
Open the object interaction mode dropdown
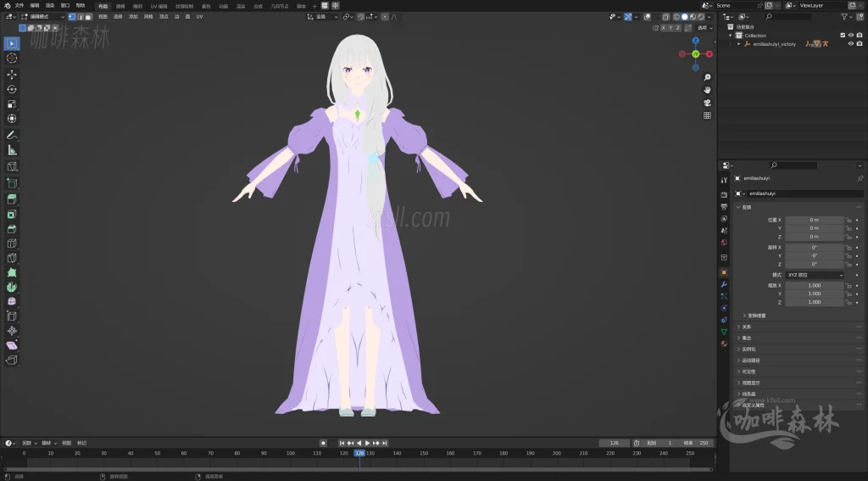[43, 17]
